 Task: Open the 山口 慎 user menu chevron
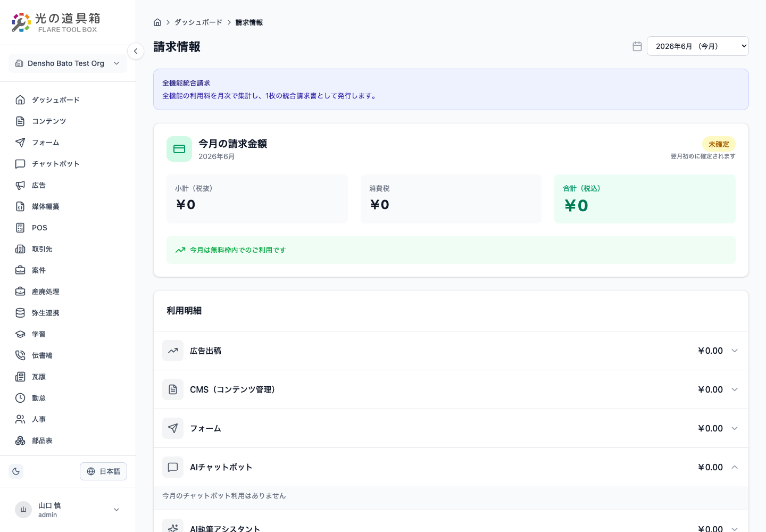116,510
